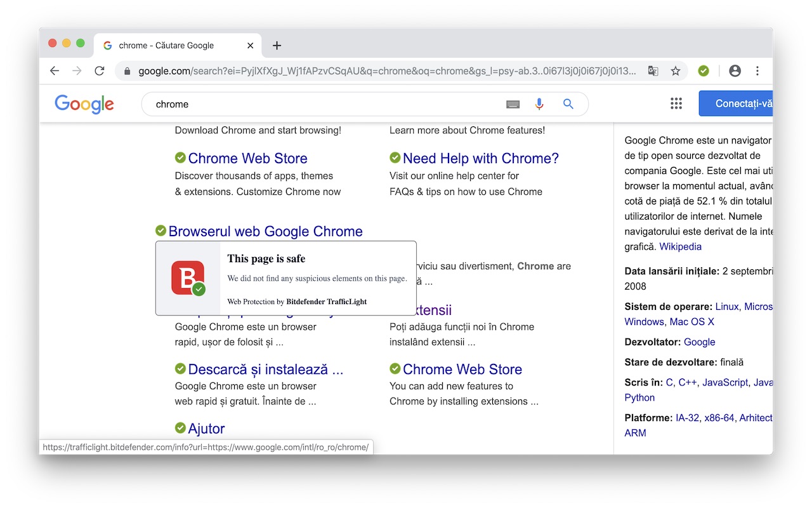
Task: Open the Wikipedia link in knowledge panel
Action: pos(680,246)
